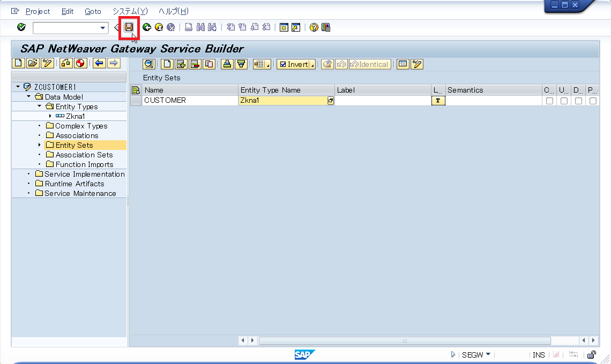Click the horizontal scrollbar thumb below the grid
The width and height of the screenshot is (611, 364).
tap(405, 340)
